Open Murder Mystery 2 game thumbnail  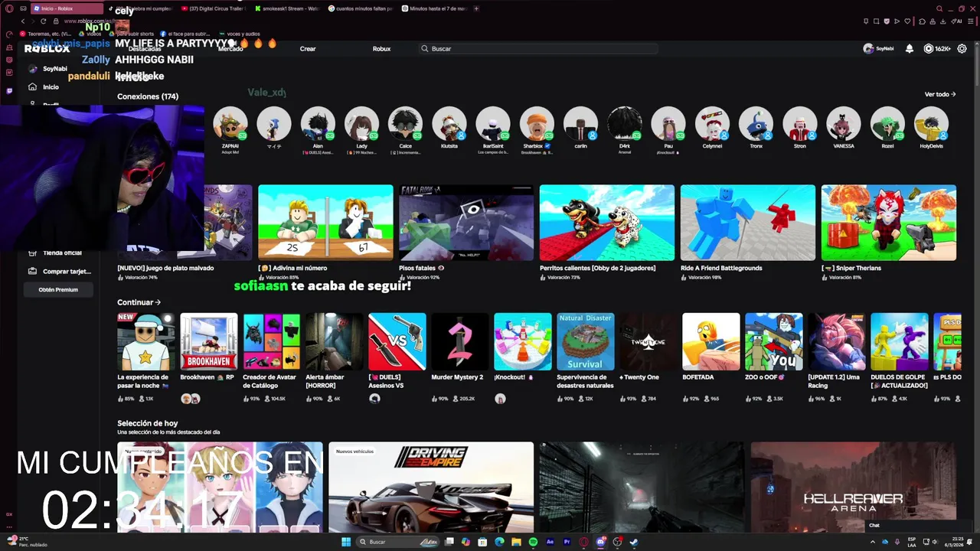click(459, 341)
